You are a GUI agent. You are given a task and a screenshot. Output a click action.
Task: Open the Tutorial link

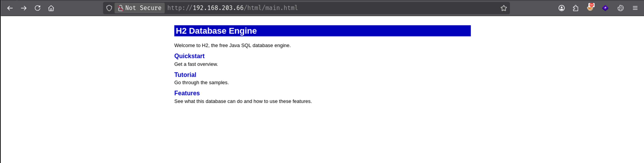[x=185, y=75]
